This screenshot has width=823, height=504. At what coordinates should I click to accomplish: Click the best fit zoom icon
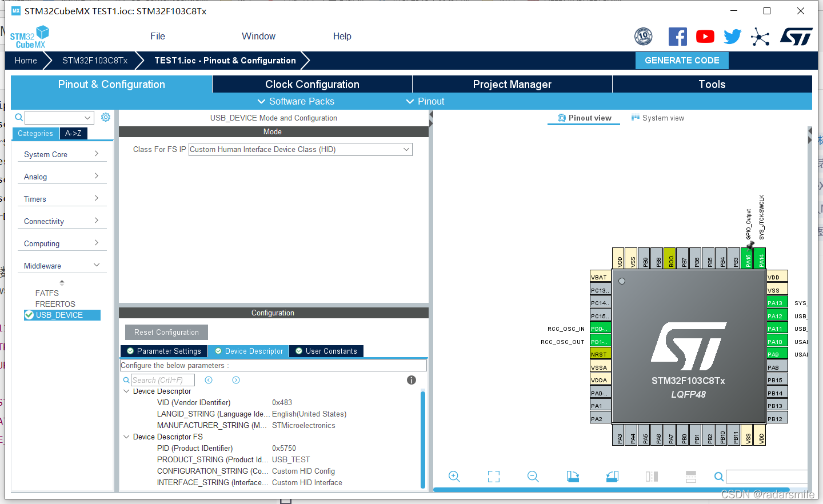click(x=493, y=476)
